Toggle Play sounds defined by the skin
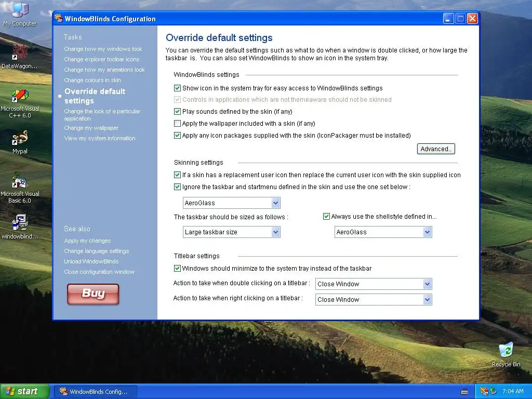This screenshot has width=532, height=399. [177, 111]
